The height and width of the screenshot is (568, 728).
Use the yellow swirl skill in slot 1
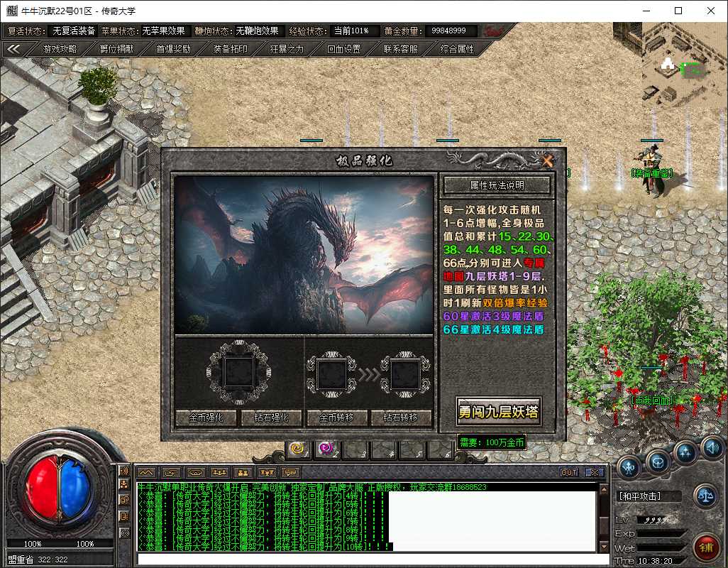(x=297, y=449)
